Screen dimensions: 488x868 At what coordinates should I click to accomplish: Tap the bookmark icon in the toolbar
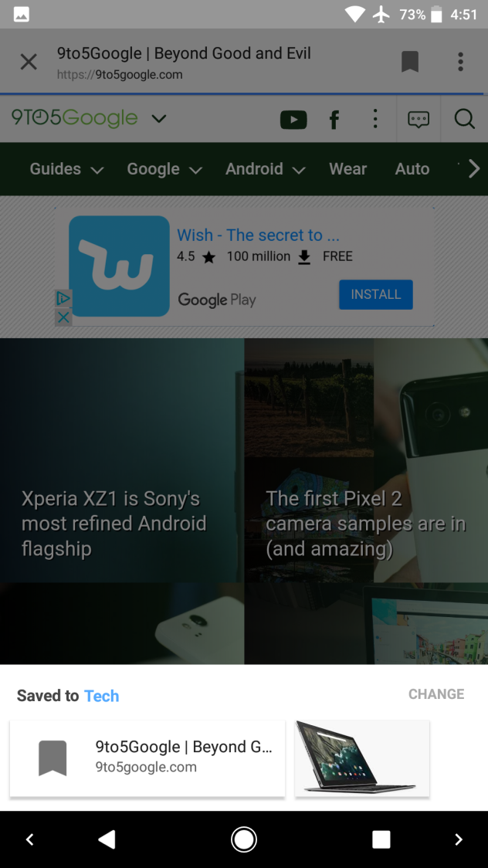pos(410,62)
